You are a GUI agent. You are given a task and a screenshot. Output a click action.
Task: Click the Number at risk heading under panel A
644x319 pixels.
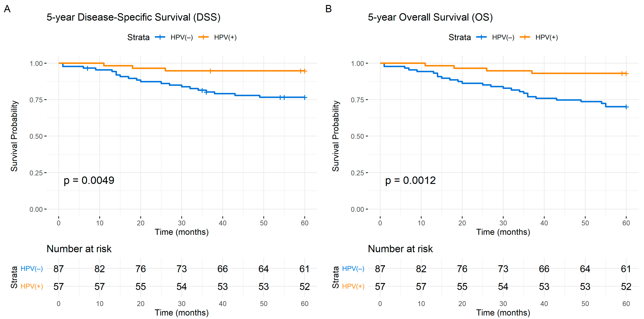pyautogui.click(x=79, y=249)
